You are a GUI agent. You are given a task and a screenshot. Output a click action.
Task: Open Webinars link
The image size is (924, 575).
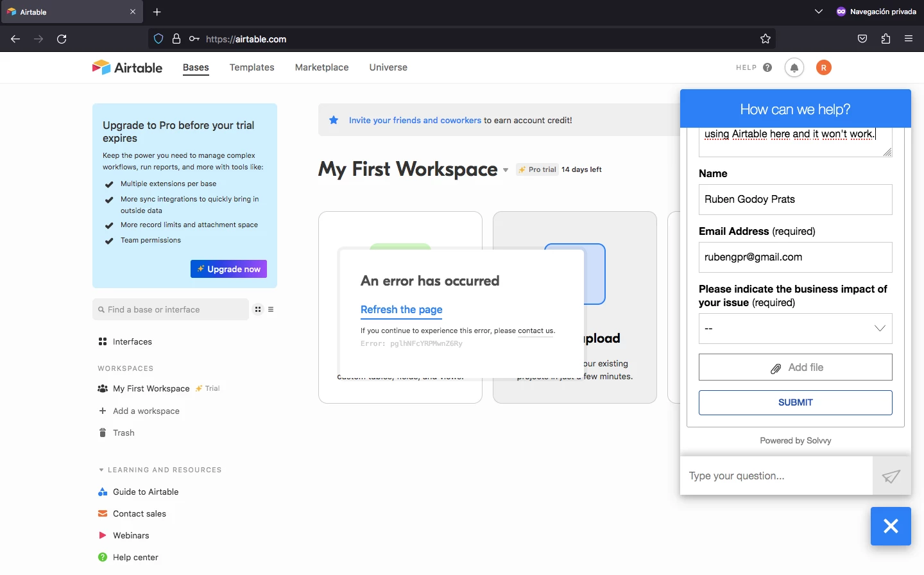[x=131, y=535]
